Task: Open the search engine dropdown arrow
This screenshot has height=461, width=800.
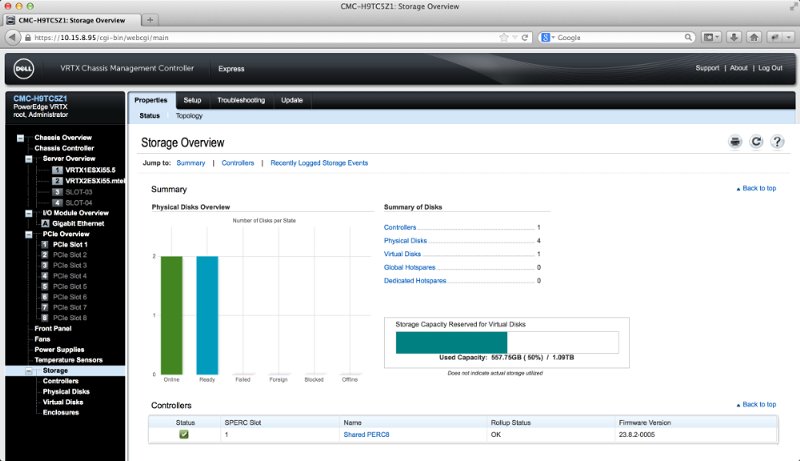Action: point(553,37)
